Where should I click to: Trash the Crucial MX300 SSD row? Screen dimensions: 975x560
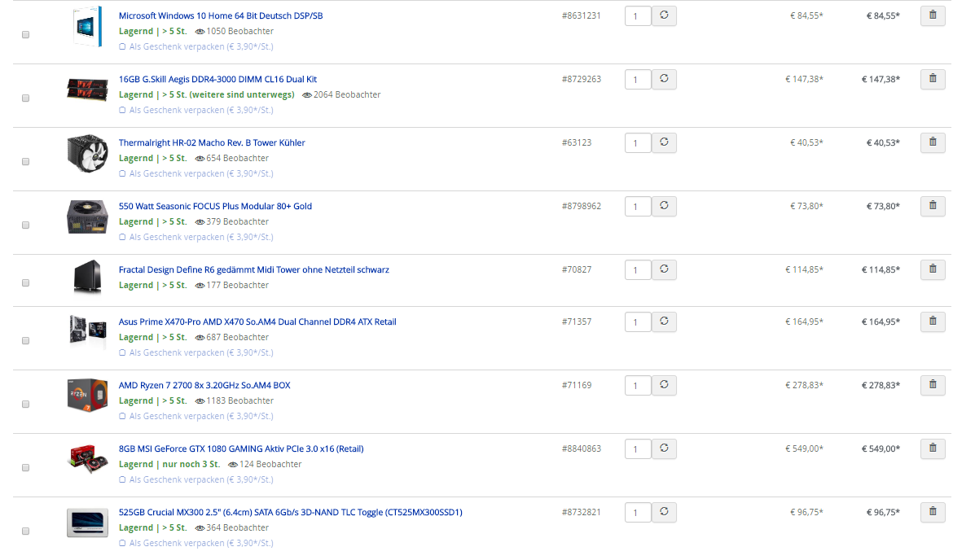point(932,511)
